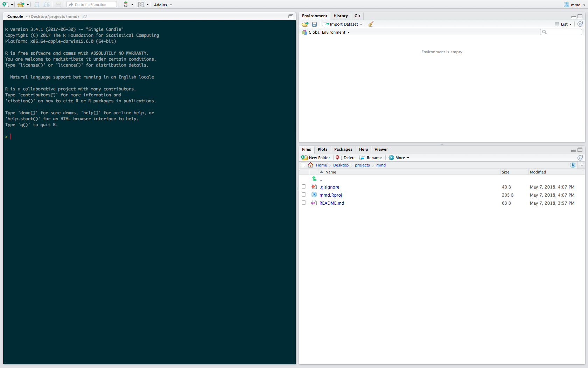Switch to the Packages tab
The width and height of the screenshot is (588, 368).
(x=343, y=149)
